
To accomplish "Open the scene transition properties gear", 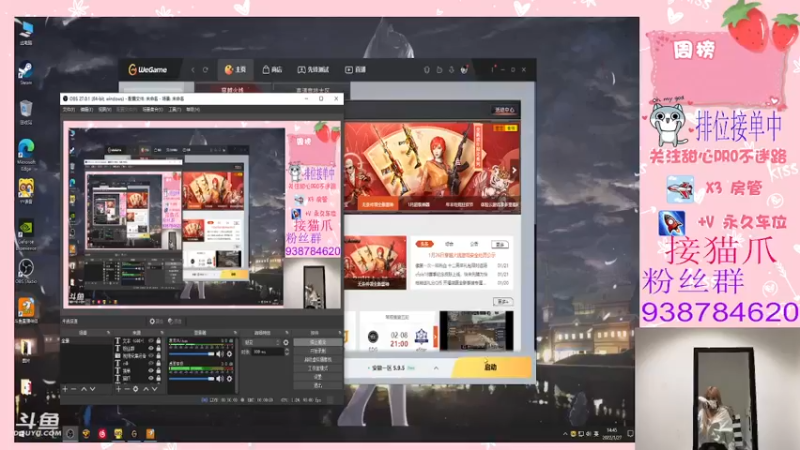I will pos(286,342).
